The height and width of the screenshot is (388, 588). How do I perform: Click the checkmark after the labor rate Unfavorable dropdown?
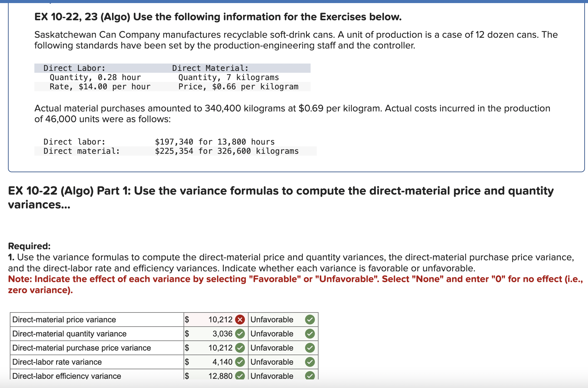pos(310,362)
